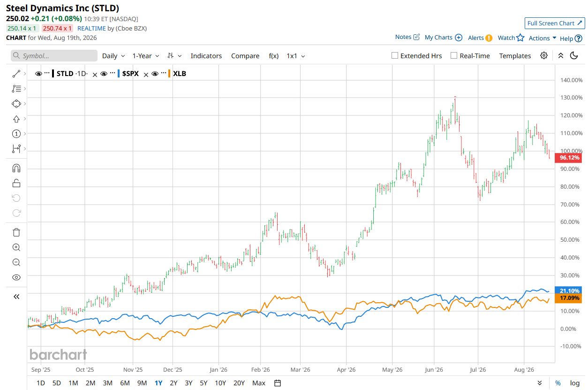Image resolution: width=588 pixels, height=390 pixels.
Task: Open the Notes link
Action: (x=403, y=37)
